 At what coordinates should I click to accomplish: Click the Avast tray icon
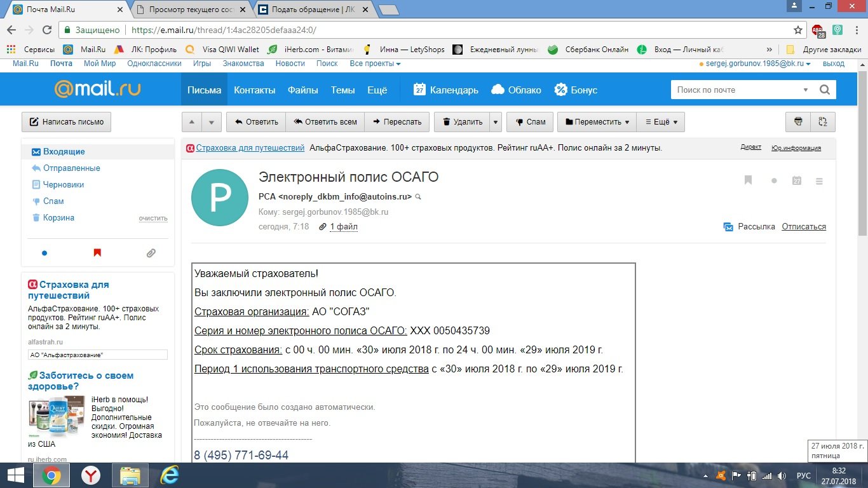(721, 476)
